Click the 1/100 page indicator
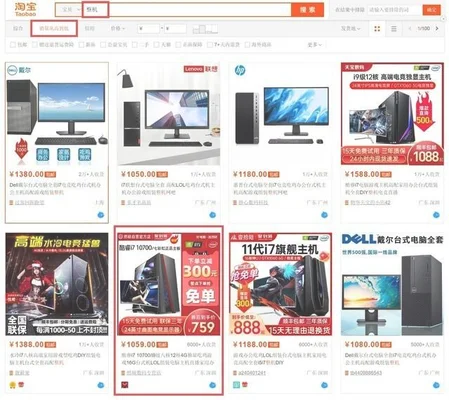 coord(423,29)
